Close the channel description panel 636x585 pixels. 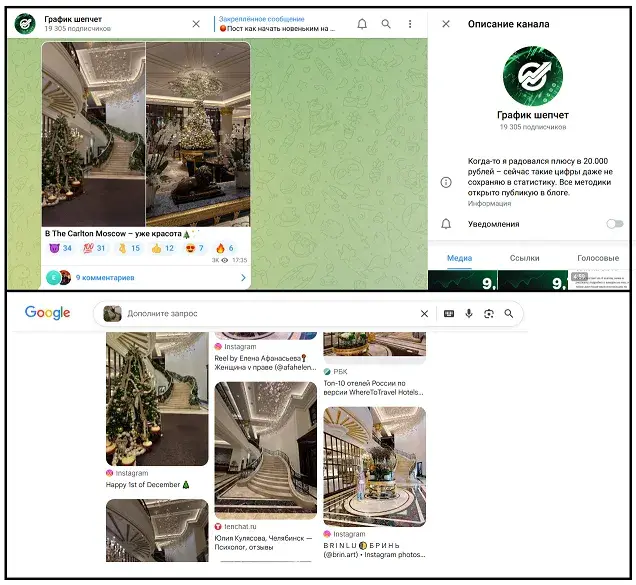[x=446, y=24]
